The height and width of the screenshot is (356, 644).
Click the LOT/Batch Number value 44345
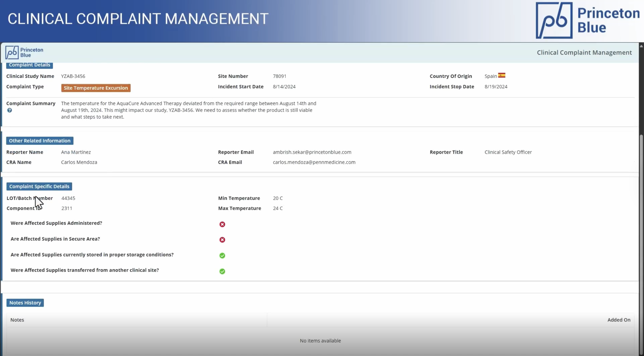(68, 198)
